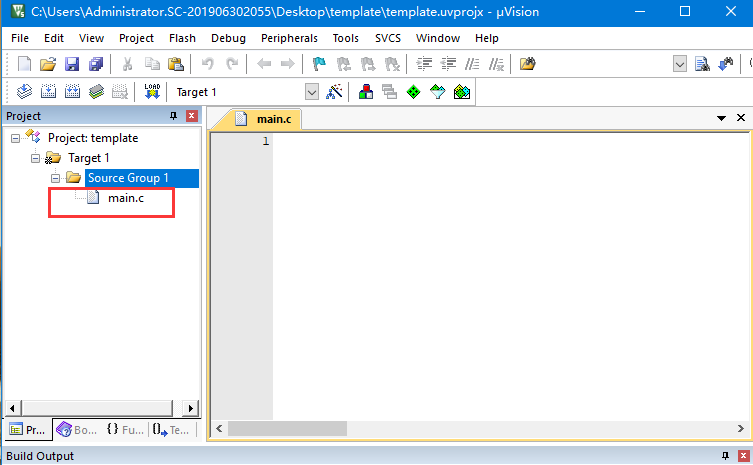Open the Batch Build icon
This screenshot has height=465, width=753.
click(x=96, y=91)
